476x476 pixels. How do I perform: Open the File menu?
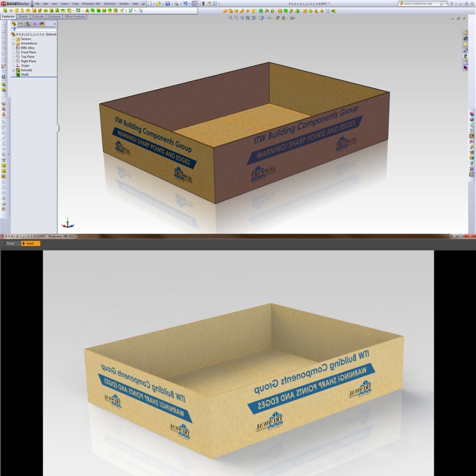(37, 3)
